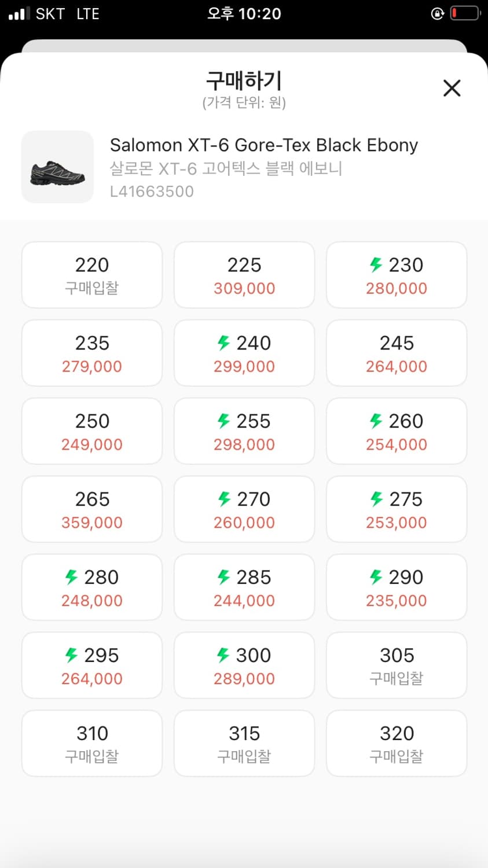Choose quick delivery size 270
Image resolution: width=488 pixels, height=868 pixels.
point(244,509)
